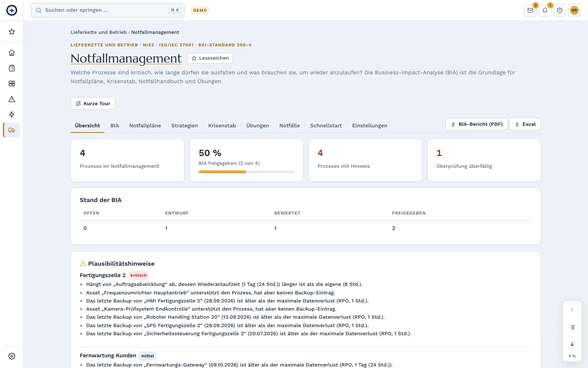Image resolution: width=588 pixels, height=368 pixels.
Task: Focus the search or jump field
Action: (x=108, y=10)
